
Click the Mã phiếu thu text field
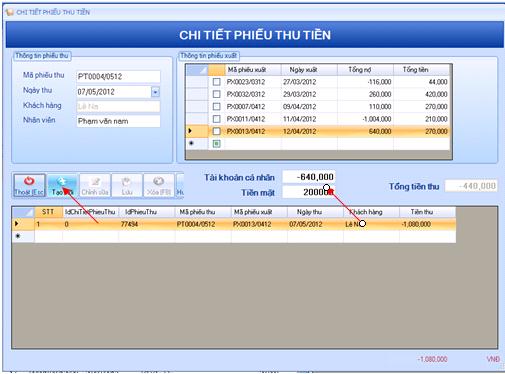(x=118, y=76)
